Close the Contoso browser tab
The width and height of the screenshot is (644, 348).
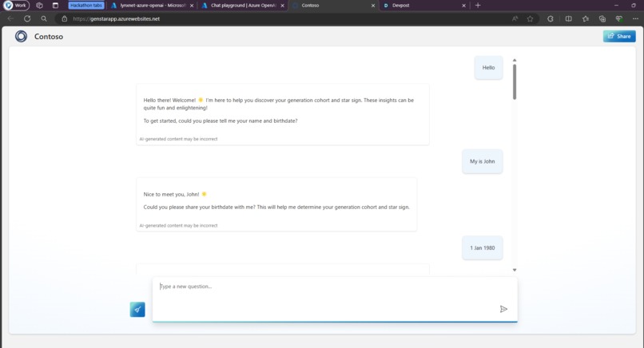pos(373,6)
